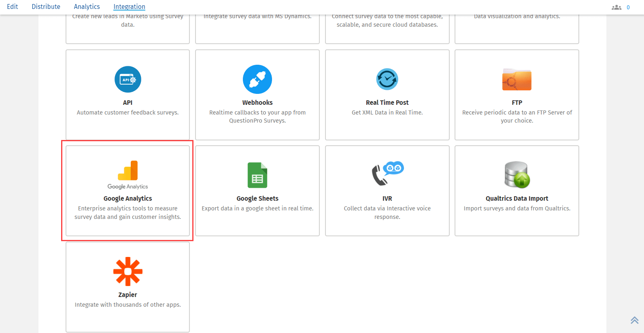Select the Real Time Post clock icon
This screenshot has width=644, height=333.
coord(387,79)
